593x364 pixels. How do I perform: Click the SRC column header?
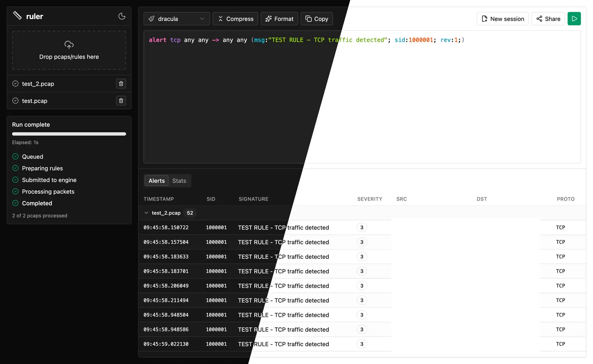pyautogui.click(x=401, y=199)
